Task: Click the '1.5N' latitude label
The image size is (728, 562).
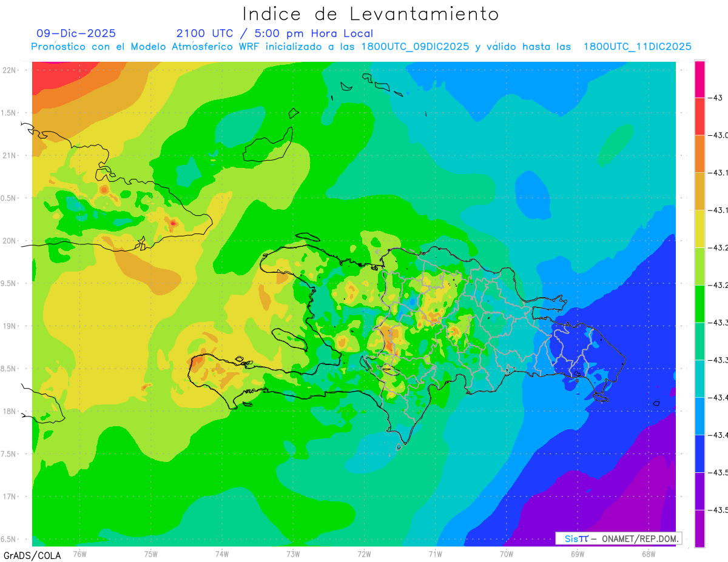Action: coord(8,113)
